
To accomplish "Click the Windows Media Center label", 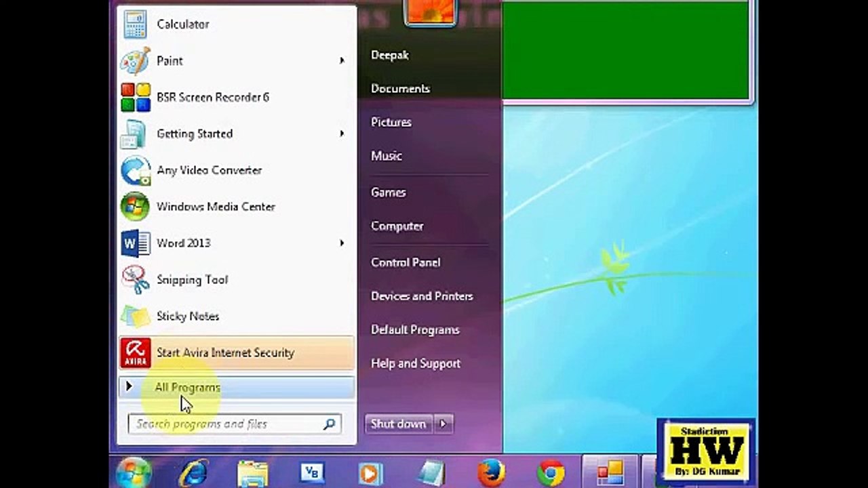I will 216,207.
